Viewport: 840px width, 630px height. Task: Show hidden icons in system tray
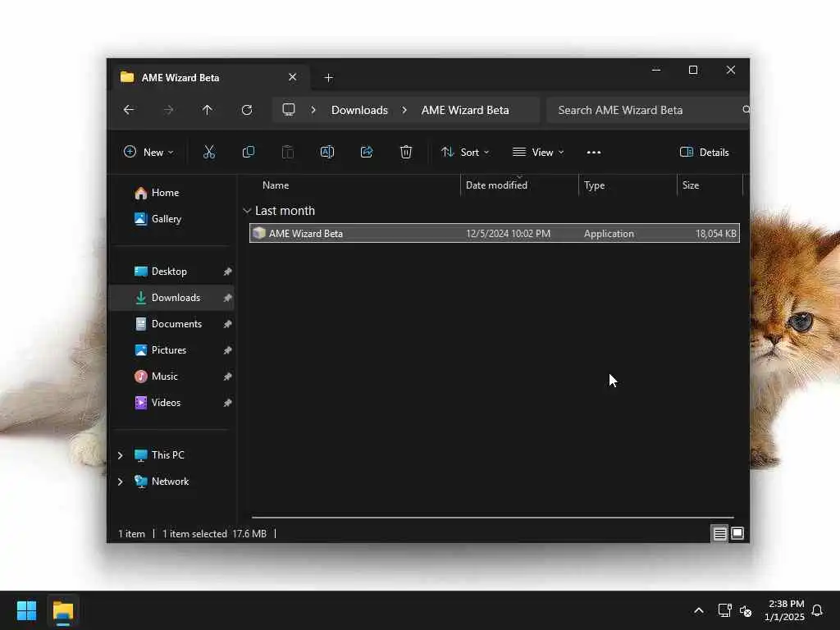coord(699,610)
